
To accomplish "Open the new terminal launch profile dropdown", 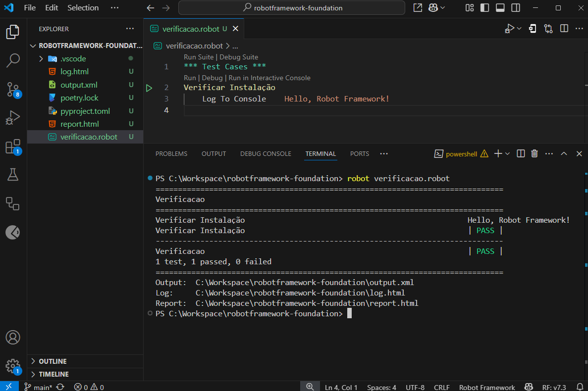I will tap(508, 154).
